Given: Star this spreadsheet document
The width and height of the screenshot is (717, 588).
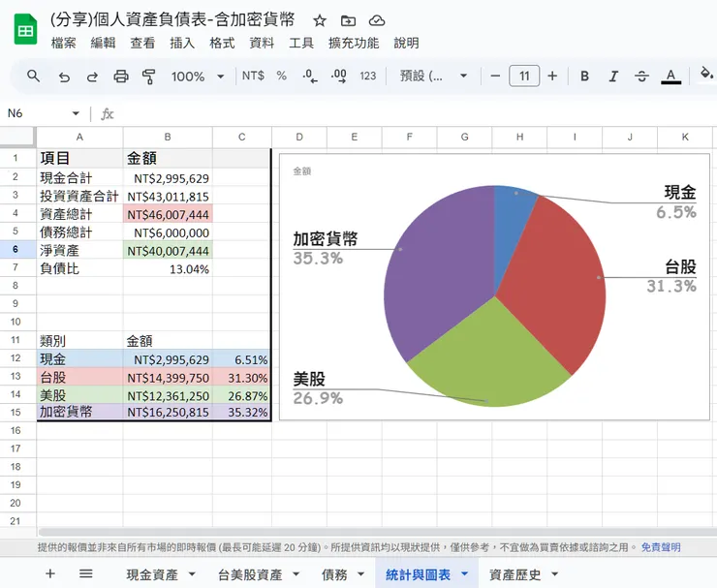Looking at the screenshot, I should pos(320,20).
